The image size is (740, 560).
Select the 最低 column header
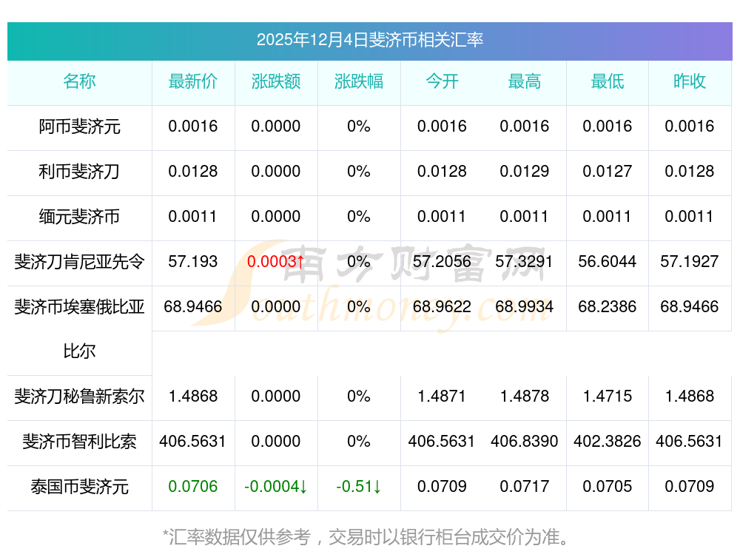(x=608, y=81)
